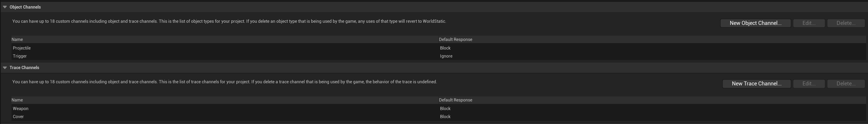Click Name column header in Trace Channels
Screen dimensions: 868x124
tap(17, 100)
